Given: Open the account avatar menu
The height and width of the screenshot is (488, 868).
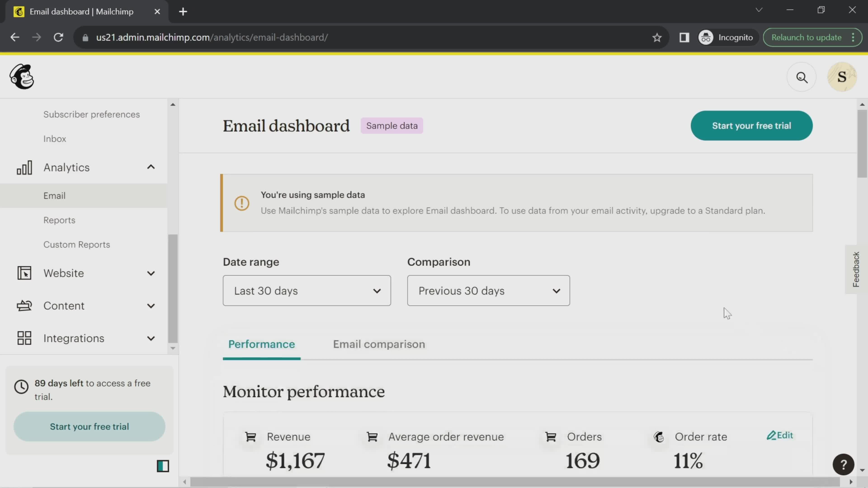Looking at the screenshot, I should 842,76.
